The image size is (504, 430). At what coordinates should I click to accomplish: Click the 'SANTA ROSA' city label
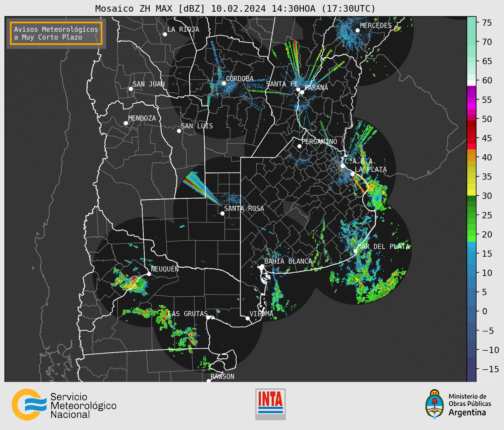(244, 209)
